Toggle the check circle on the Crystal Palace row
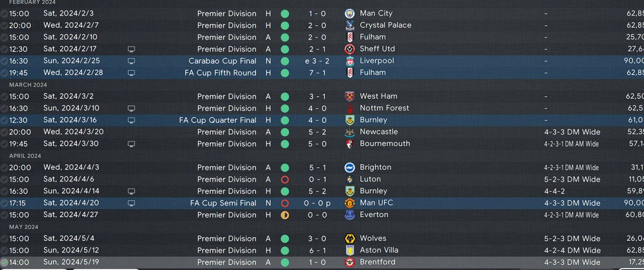Viewport: 644px width, 270px height. (x=4, y=26)
